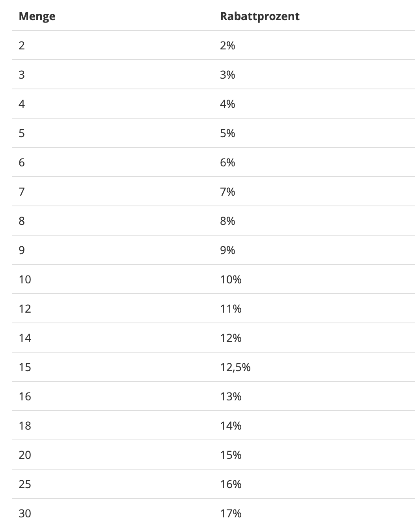This screenshot has height=532, width=417.
Task: Click the 12,5% discount value
Action: tap(235, 367)
